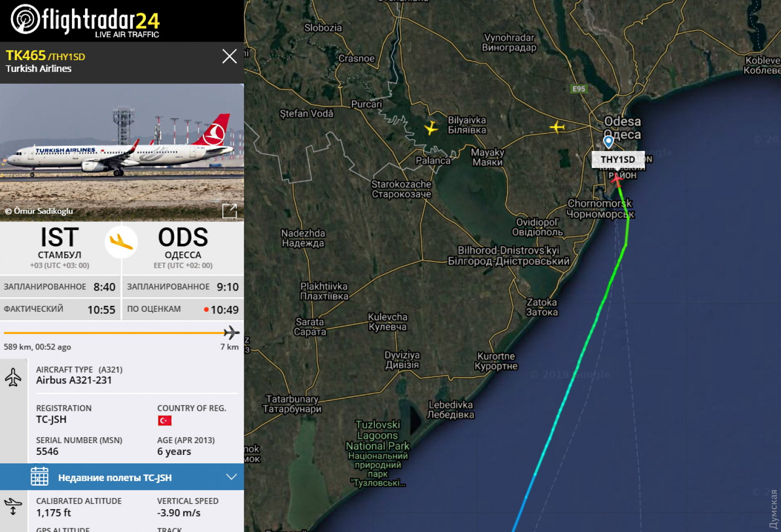Close the TK465 flight panel
The width and height of the screenshot is (781, 532).
tap(229, 56)
